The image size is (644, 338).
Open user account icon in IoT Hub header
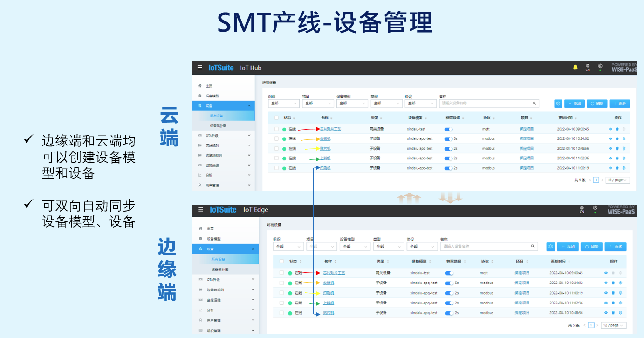pyautogui.click(x=600, y=67)
